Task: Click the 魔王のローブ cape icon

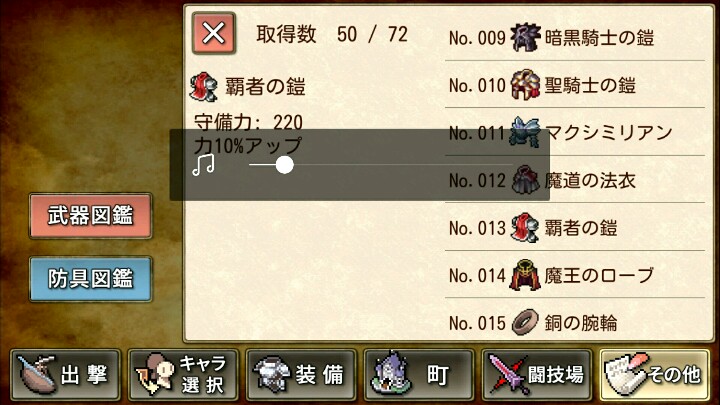Action: click(524, 275)
